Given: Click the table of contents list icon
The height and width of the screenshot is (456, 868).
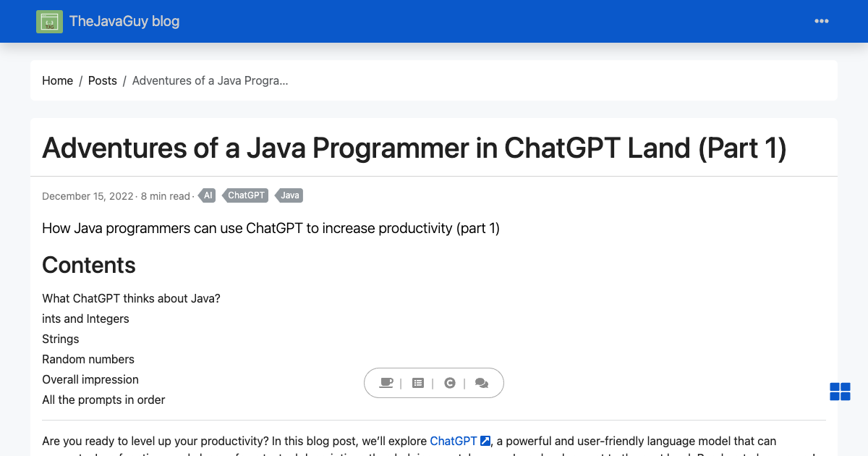Looking at the screenshot, I should pos(417,383).
